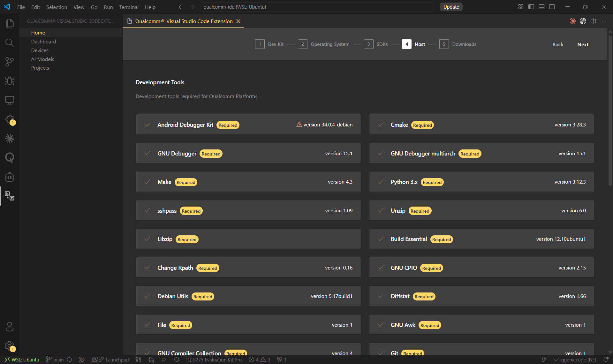The height and width of the screenshot is (364, 613).
Task: Click Launchpad in status bar
Action: [110, 360]
